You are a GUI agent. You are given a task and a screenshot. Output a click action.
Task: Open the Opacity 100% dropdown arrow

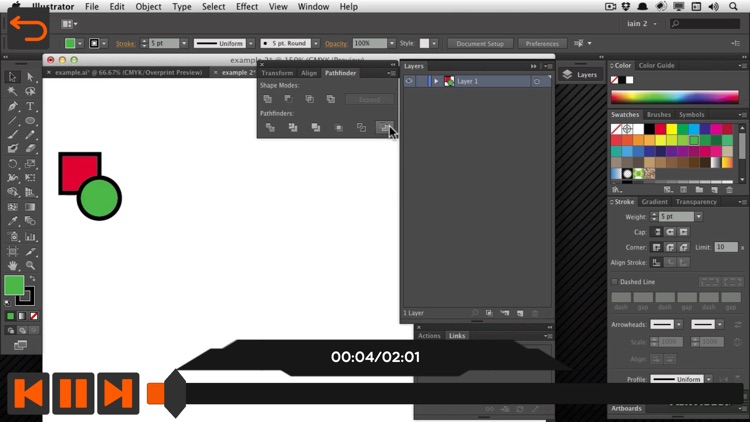(x=392, y=44)
